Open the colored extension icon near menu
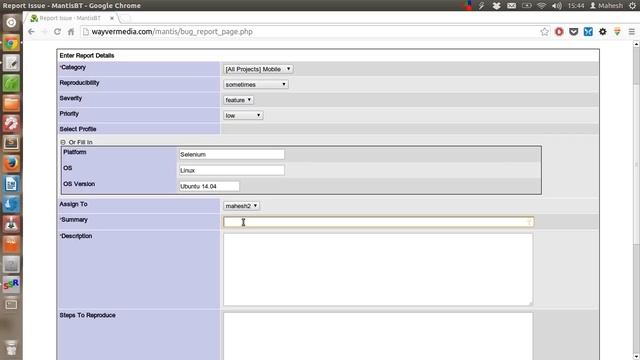 617,31
